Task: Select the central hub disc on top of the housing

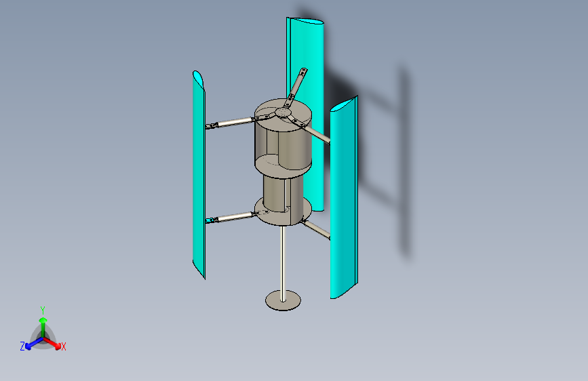Action: coord(283,113)
